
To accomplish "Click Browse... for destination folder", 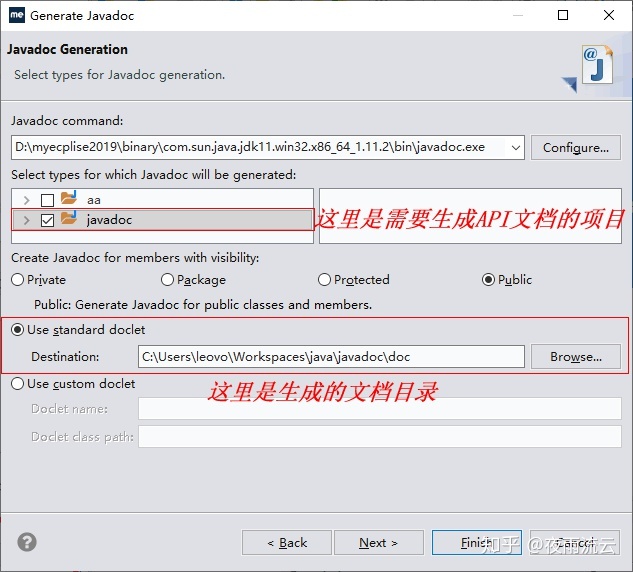I will (576, 357).
